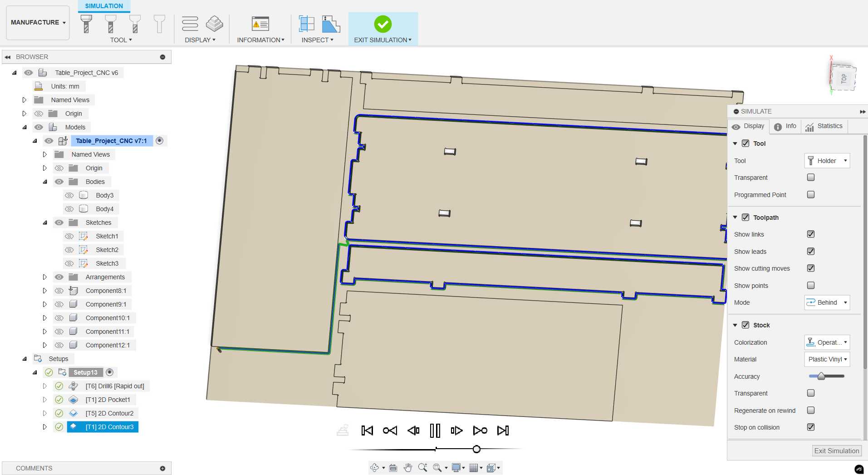The height and width of the screenshot is (475, 868).
Task: Uncheck the Show leads checkbox
Action: [x=811, y=251]
